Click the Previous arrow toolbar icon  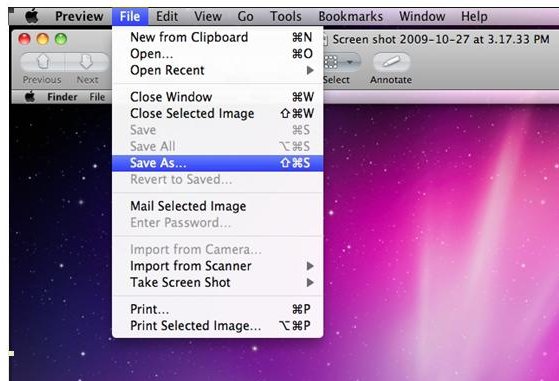point(43,62)
